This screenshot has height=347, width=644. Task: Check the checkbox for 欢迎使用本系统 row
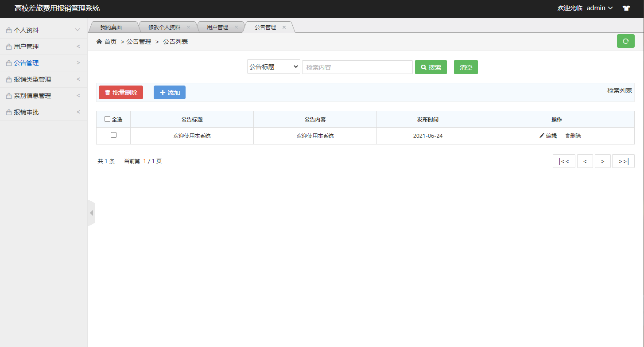click(113, 136)
